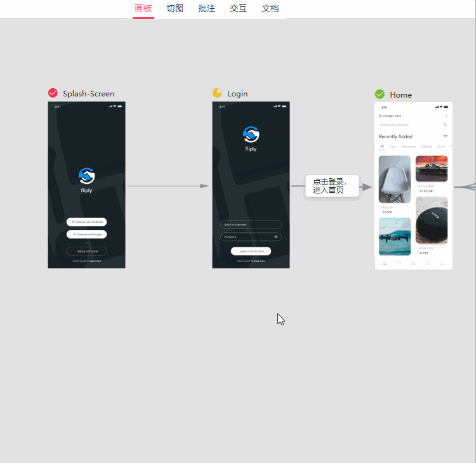Click Login now link on Splash-Screen
The height and width of the screenshot is (463, 476).
tap(95, 261)
